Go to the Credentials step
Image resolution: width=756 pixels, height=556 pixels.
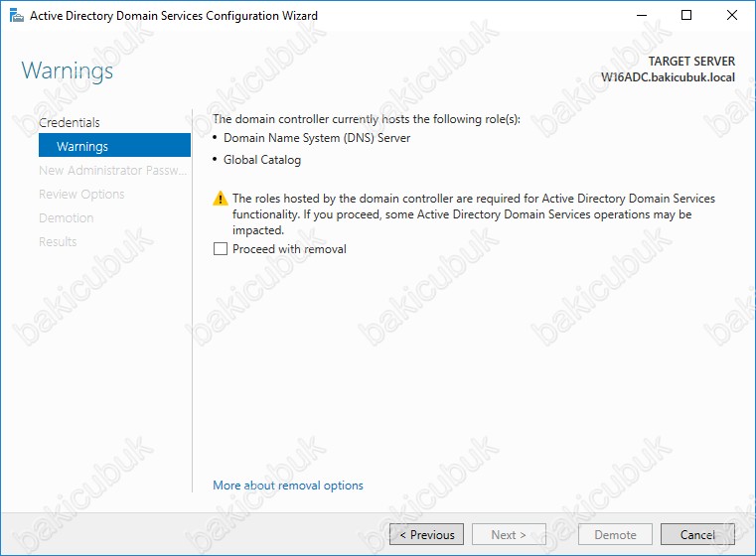coord(70,122)
